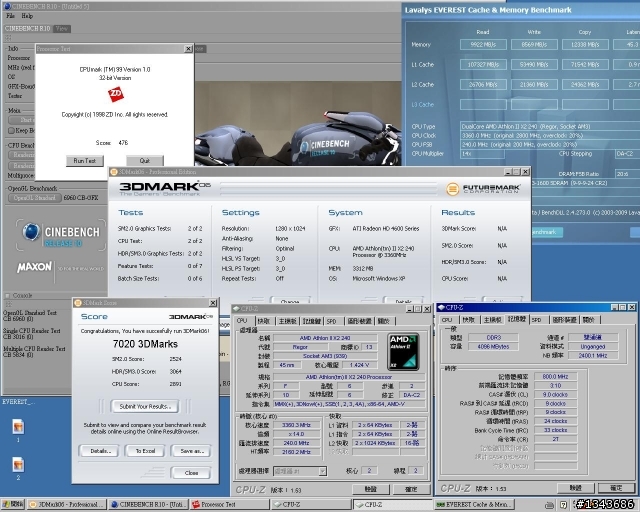Image resolution: width=640 pixels, height=512 pixels.
Task: Select desktop file icon labeled 2
Action: pos(18,465)
